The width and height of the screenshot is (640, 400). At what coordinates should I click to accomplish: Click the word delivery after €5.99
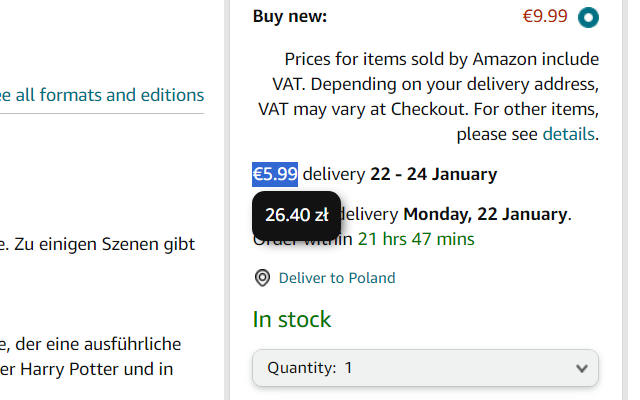coord(334,174)
